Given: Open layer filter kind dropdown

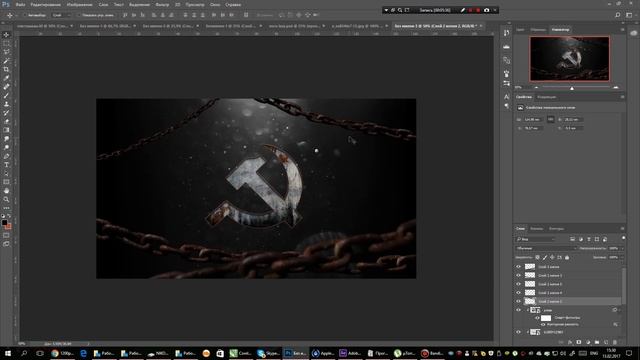Looking at the screenshot, I should click(x=536, y=239).
